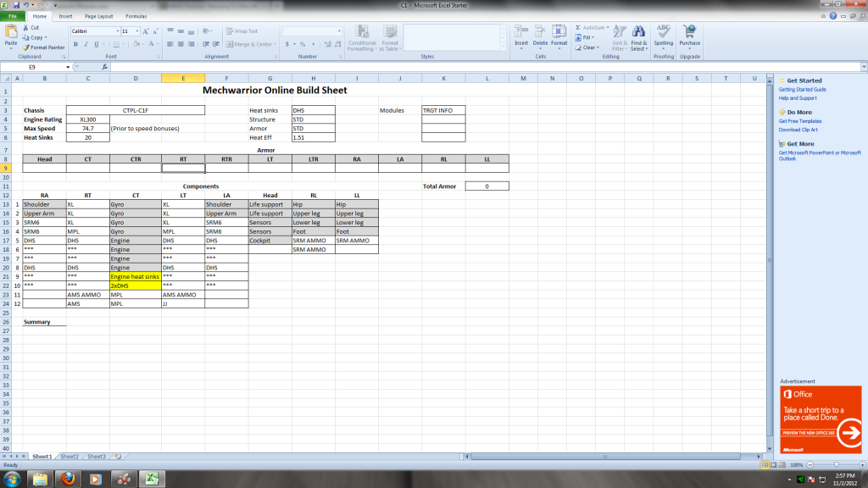Image resolution: width=868 pixels, height=488 pixels.
Task: Click Conditional Formatting icon
Action: (362, 32)
